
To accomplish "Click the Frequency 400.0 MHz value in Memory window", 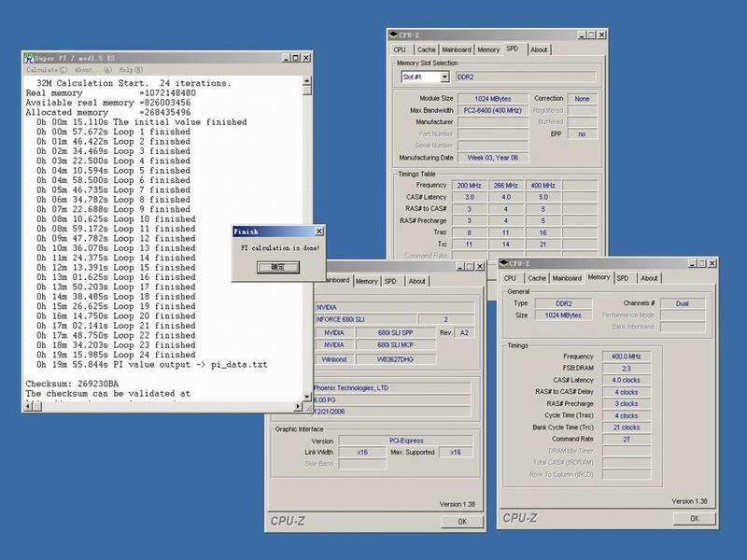I will 626,357.
